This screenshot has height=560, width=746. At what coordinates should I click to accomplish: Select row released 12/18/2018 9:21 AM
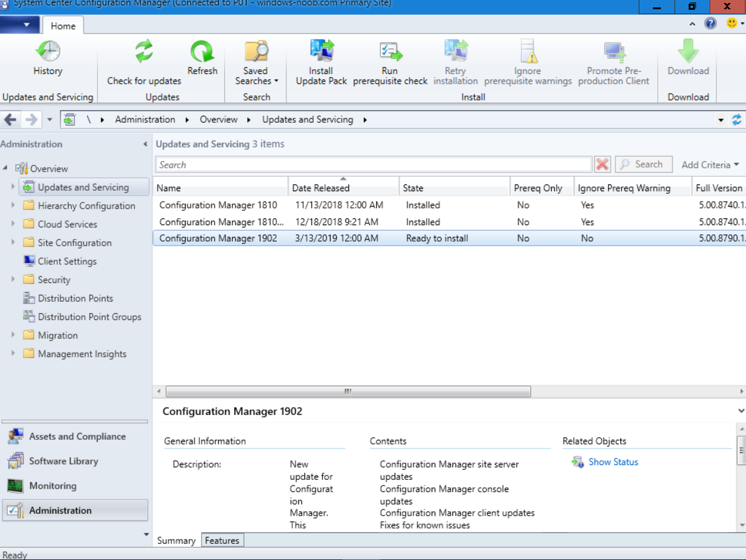click(x=449, y=221)
